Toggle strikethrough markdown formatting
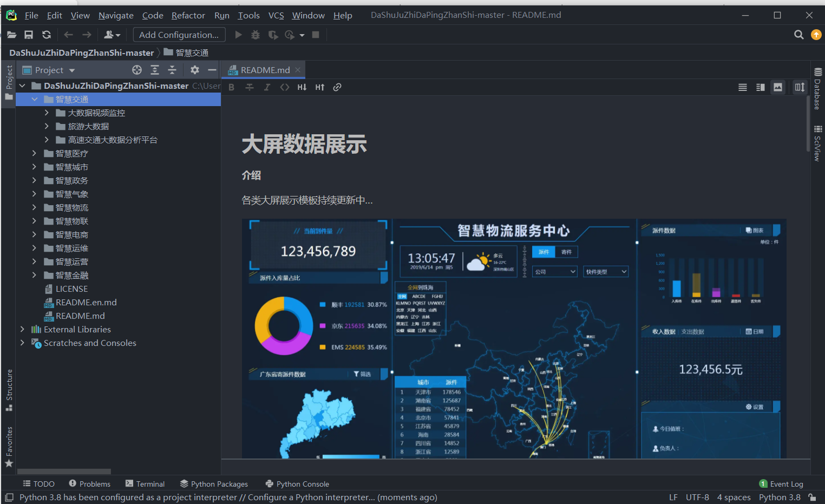 click(x=250, y=87)
